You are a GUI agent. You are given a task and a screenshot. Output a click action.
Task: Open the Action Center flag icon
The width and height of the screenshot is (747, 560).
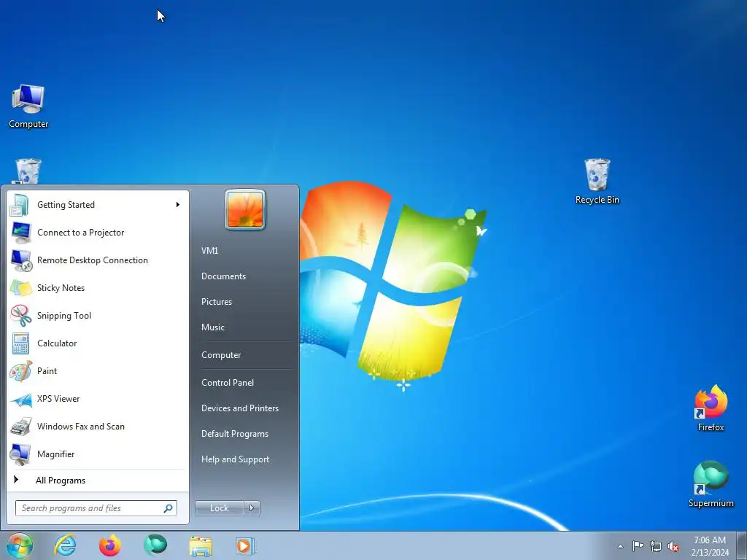click(638, 546)
